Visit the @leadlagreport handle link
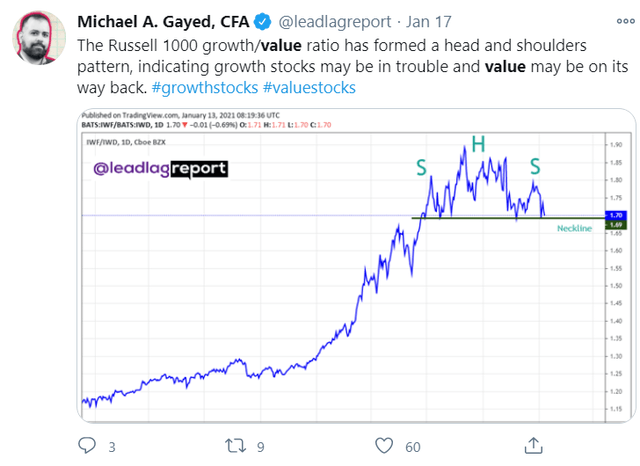640x466 pixels. click(x=335, y=22)
